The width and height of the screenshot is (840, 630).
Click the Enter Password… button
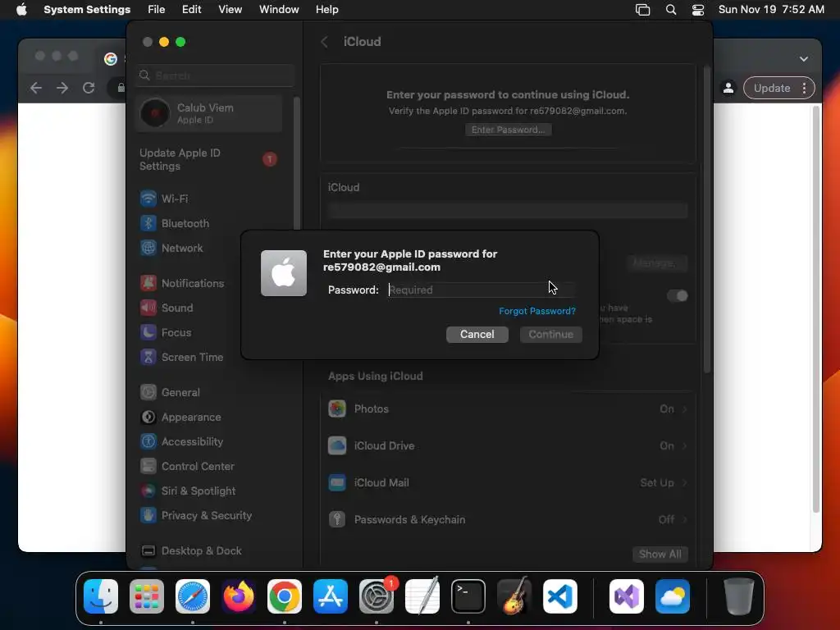point(508,130)
